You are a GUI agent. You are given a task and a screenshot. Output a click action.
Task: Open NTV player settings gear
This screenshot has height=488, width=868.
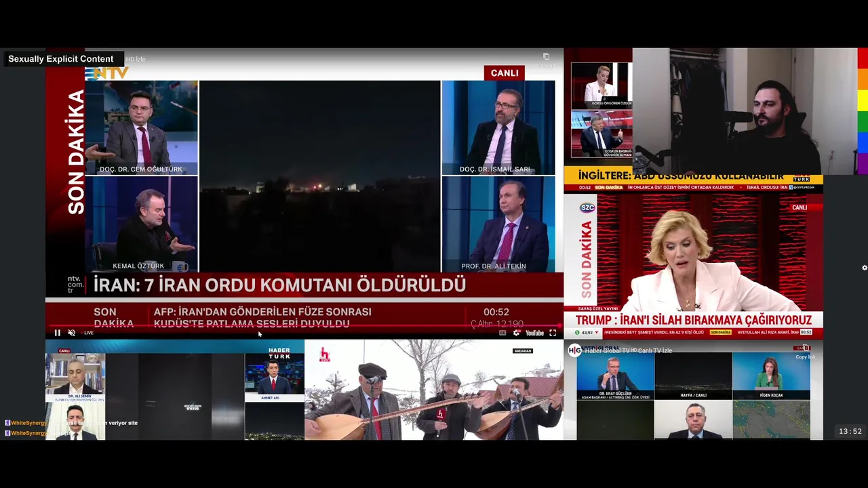click(517, 333)
